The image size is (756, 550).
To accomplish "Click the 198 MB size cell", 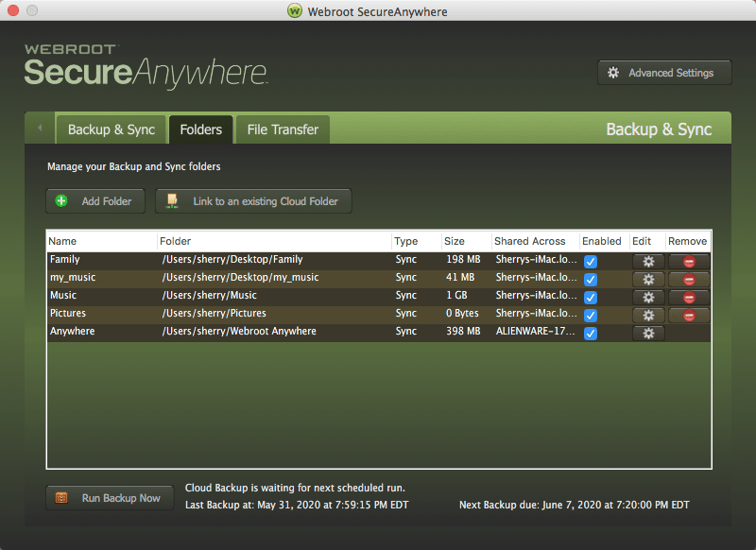I will pos(463,259).
